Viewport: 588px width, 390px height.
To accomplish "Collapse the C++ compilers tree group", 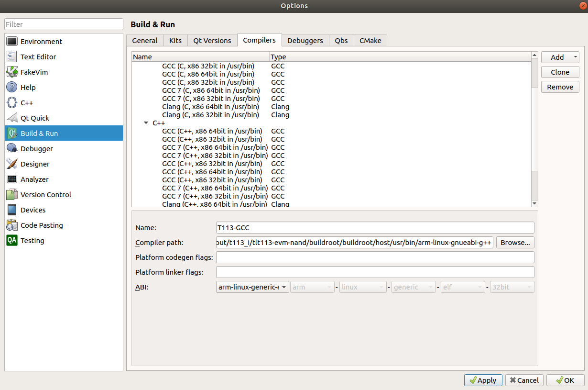I will click(146, 123).
